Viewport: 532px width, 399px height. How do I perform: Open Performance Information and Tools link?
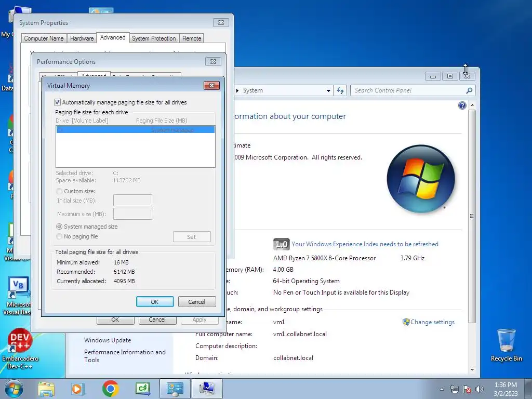(125, 356)
